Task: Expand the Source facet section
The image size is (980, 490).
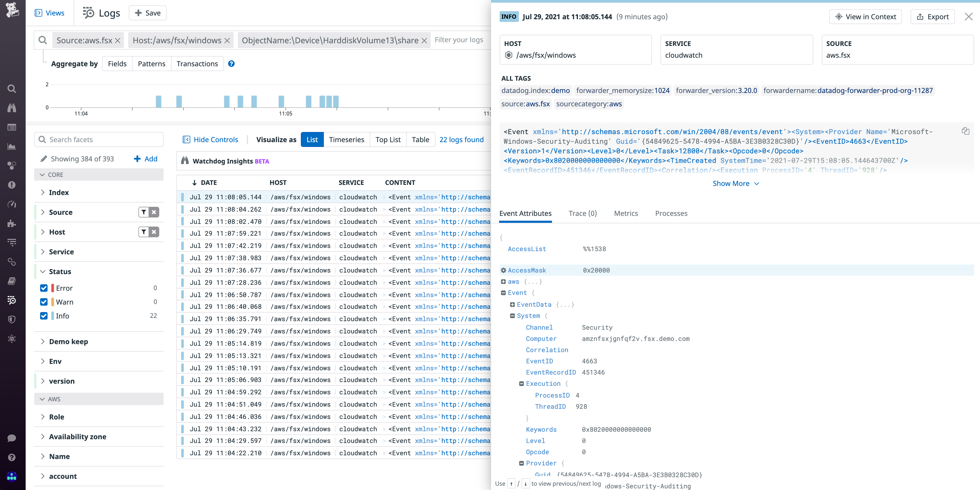Action: pos(42,212)
